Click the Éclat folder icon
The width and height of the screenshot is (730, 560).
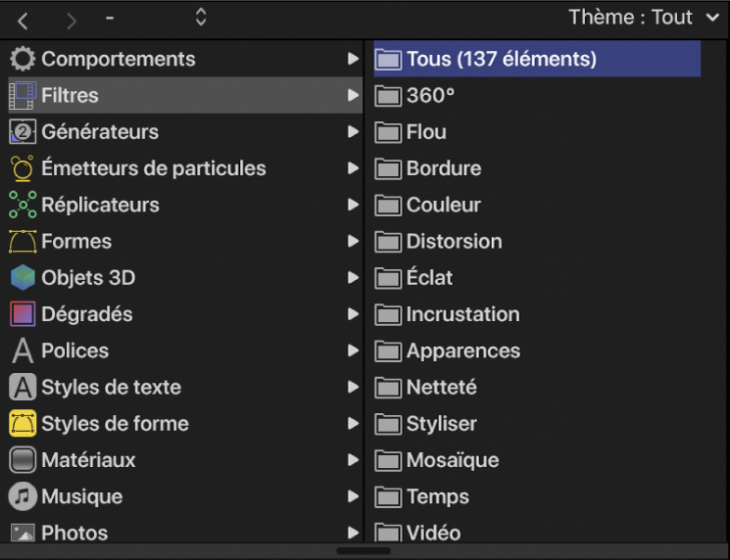(x=388, y=278)
